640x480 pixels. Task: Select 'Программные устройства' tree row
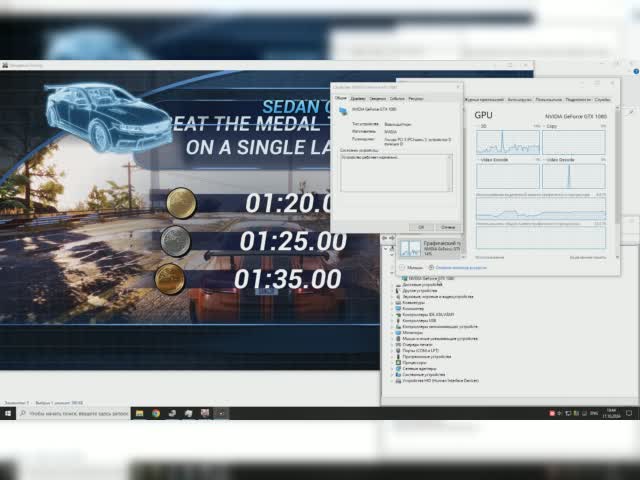coord(427,356)
